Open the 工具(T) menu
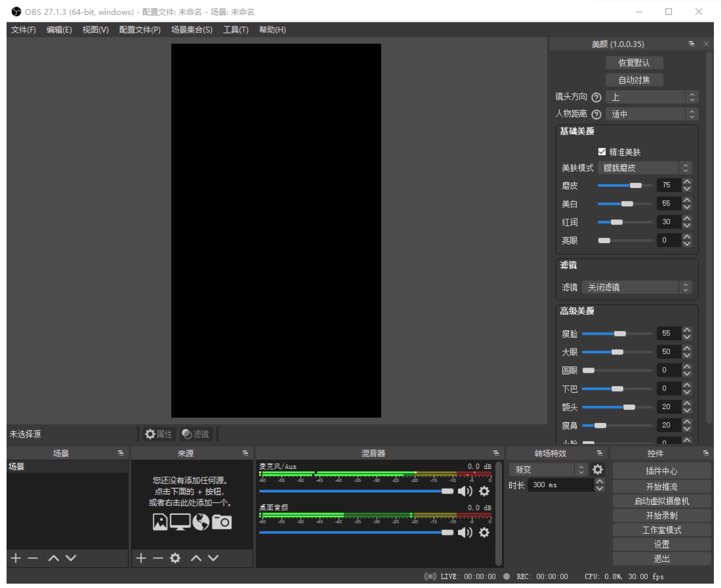Image resolution: width=721 pixels, height=588 pixels. [x=236, y=30]
